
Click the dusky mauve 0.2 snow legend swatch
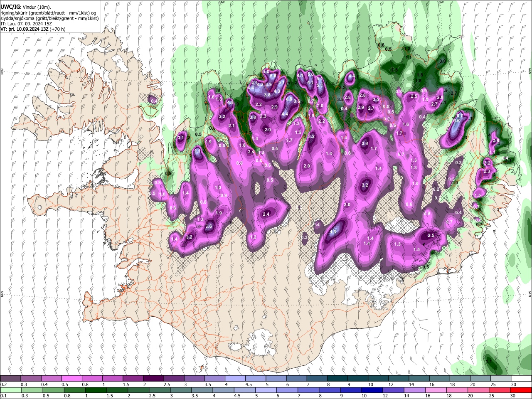pos(10,379)
